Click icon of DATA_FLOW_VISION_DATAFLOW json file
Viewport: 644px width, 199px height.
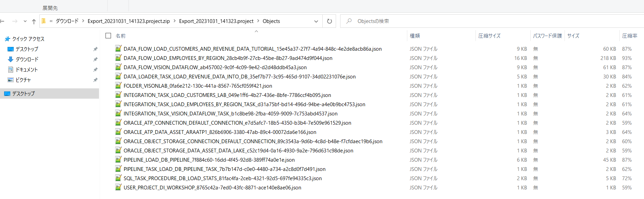coord(118,67)
